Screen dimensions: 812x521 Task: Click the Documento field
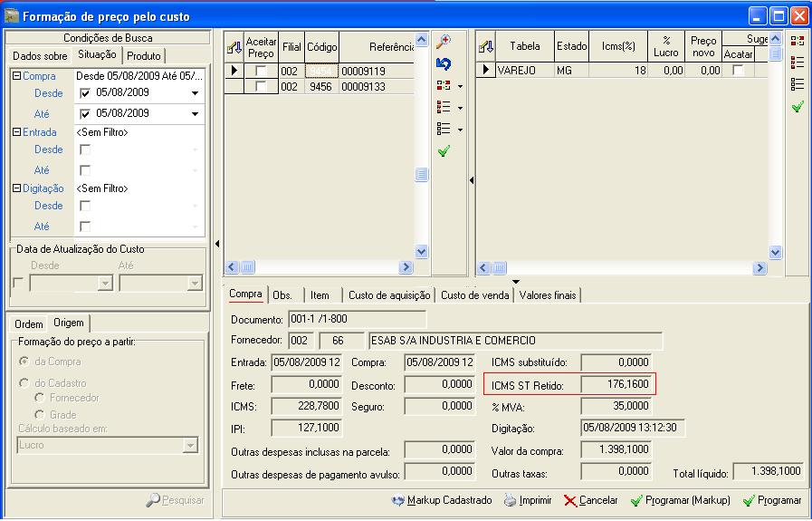click(357, 319)
